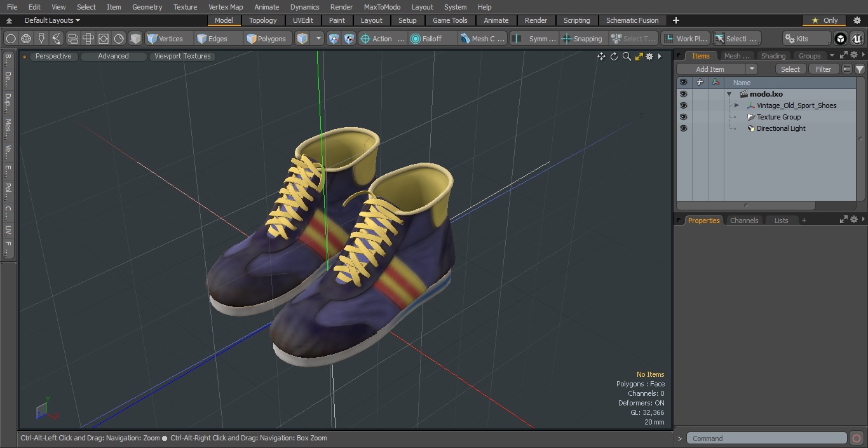Open the Lists tab in Properties panel
Image resolution: width=868 pixels, height=448 pixels.
[781, 221]
